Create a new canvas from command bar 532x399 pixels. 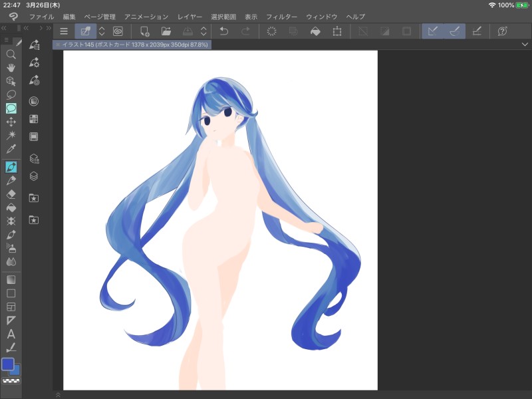[x=144, y=31]
